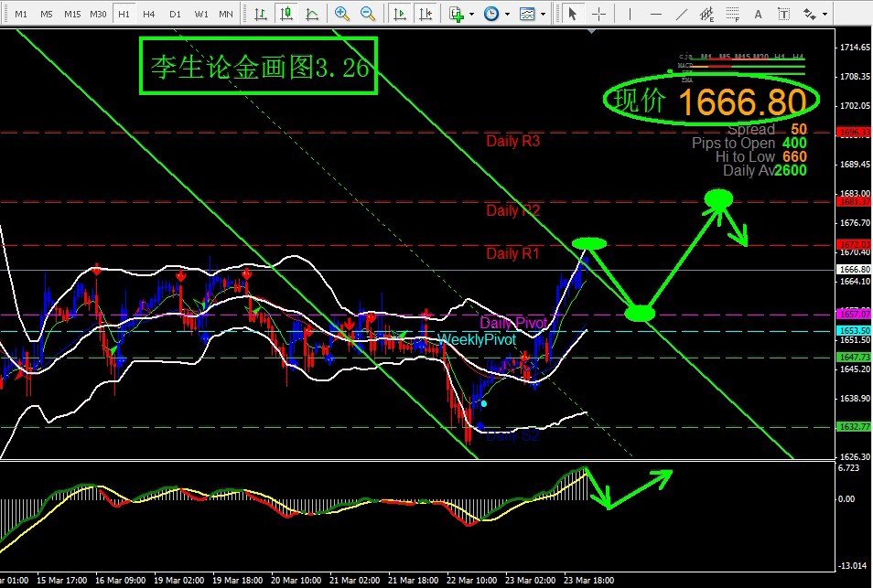Screen dimensions: 873x588
Task: Zoom in on the chart
Action: tap(342, 14)
